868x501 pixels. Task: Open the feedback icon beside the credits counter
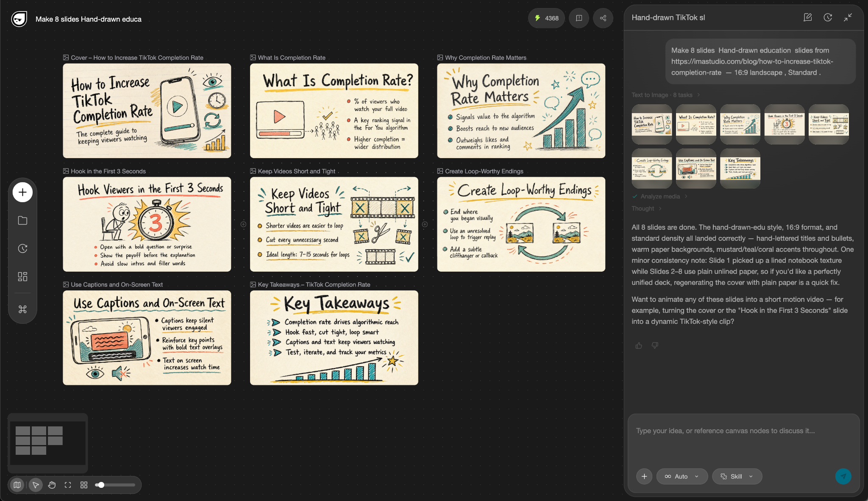[579, 18]
